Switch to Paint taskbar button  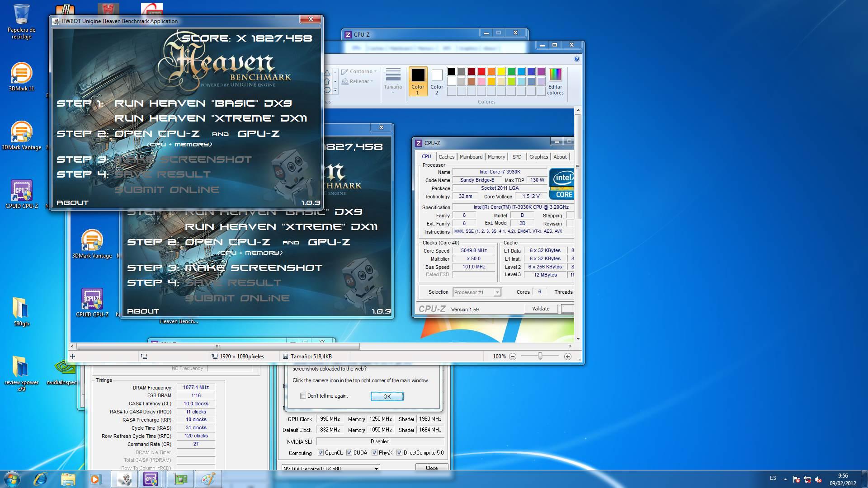click(x=208, y=479)
